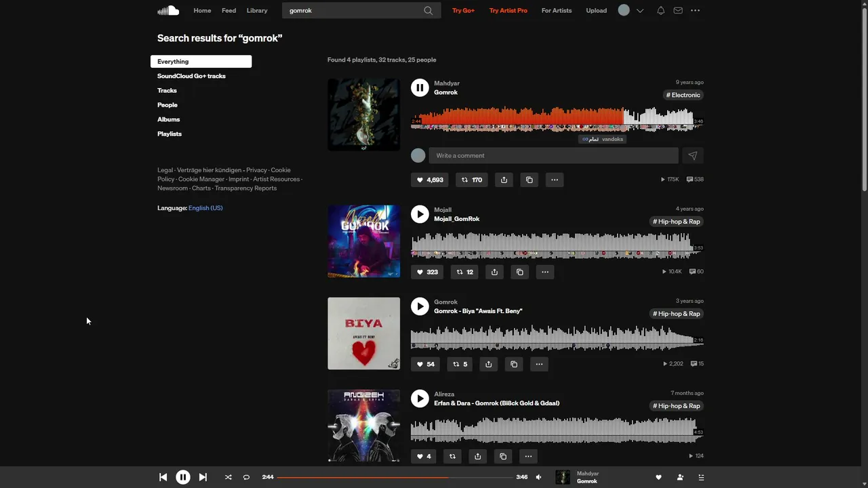
Task: Click the # Electronic tag
Action: point(683,95)
